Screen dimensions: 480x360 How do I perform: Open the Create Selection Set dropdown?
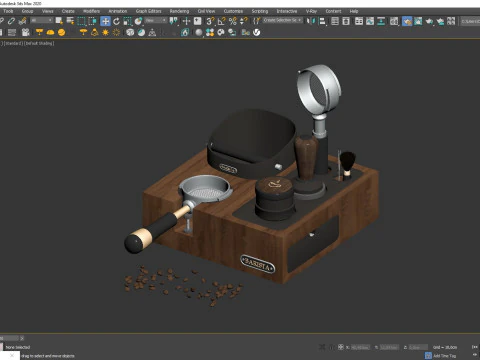coord(282,21)
